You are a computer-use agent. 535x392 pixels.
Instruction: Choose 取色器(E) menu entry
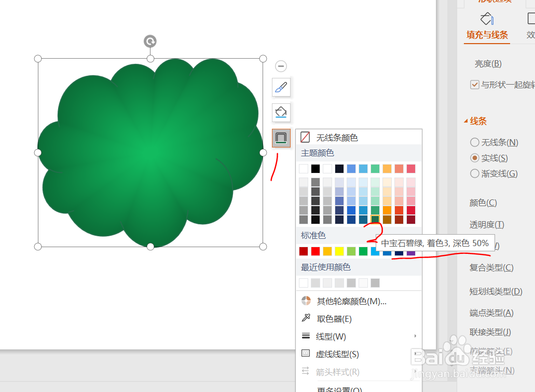359,319
